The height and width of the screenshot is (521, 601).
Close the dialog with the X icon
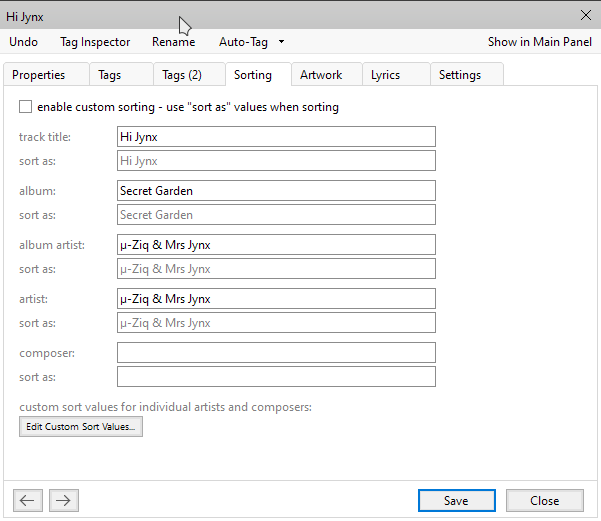(585, 15)
